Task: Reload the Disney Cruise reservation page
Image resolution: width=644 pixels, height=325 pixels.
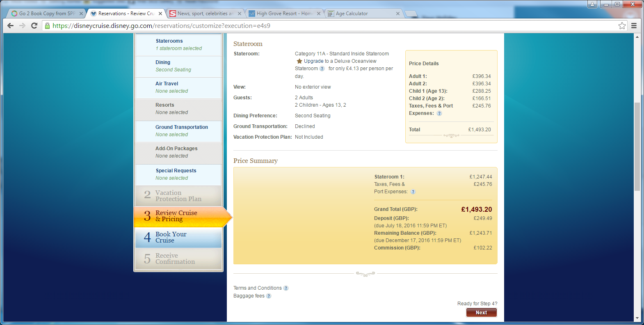Action: (34, 25)
